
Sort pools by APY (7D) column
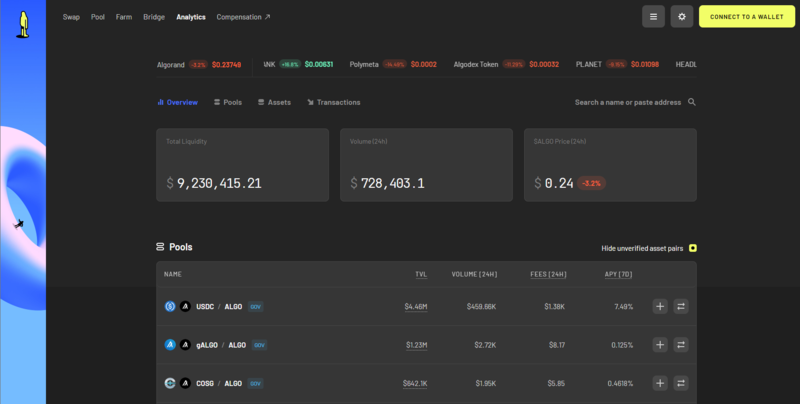pyautogui.click(x=618, y=274)
